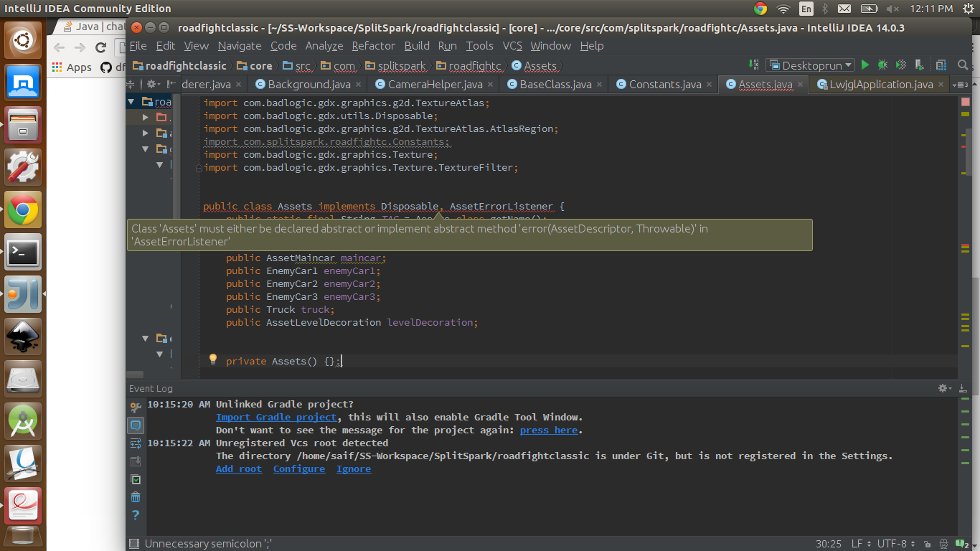980x551 pixels.
Task: Run with coverage icon in toolbar
Action: tap(901, 65)
